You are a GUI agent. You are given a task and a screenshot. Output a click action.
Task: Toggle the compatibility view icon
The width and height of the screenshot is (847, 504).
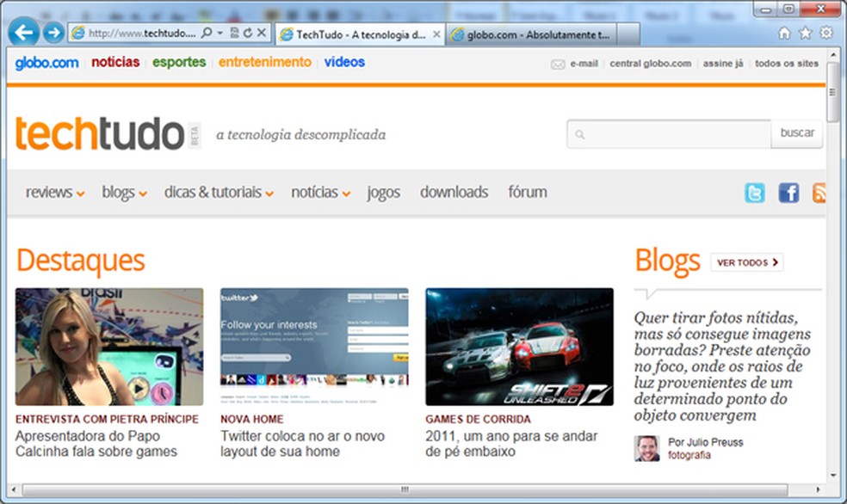(234, 33)
